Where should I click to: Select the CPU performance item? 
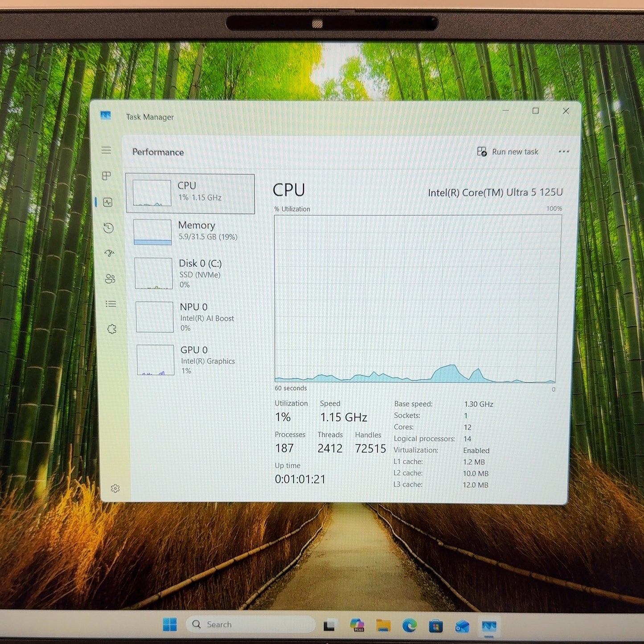tap(190, 193)
